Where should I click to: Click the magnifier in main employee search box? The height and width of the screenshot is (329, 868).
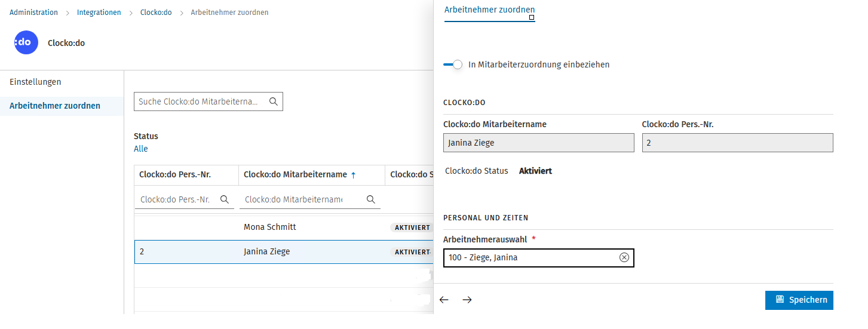click(274, 102)
